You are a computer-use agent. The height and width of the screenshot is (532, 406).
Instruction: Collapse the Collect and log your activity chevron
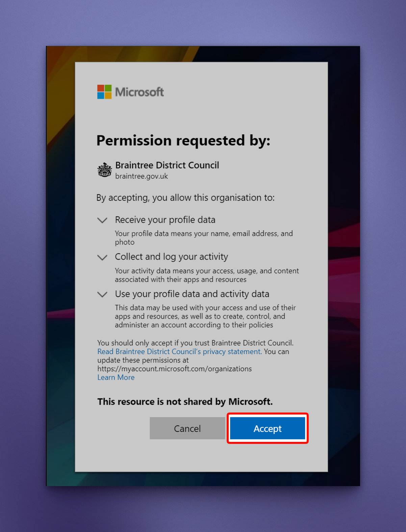pyautogui.click(x=102, y=257)
